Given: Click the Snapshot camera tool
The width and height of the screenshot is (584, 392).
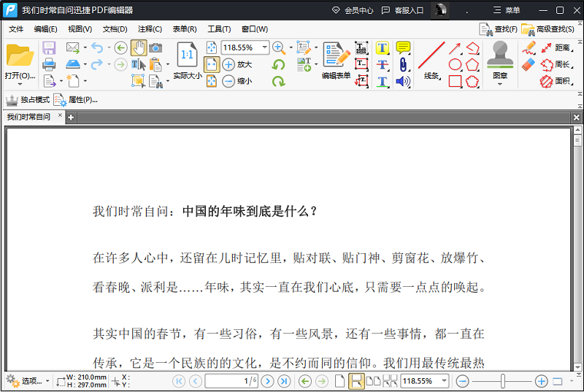Looking at the screenshot, I should click(155, 48).
